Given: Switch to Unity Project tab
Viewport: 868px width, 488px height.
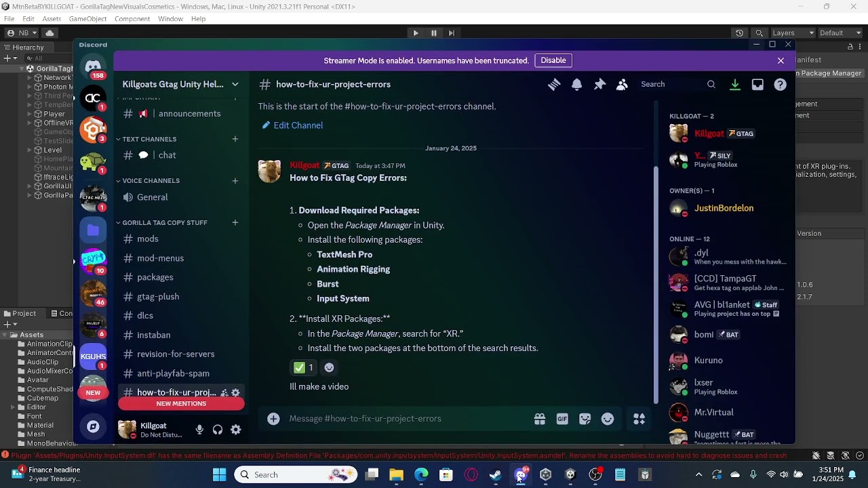Looking at the screenshot, I should 20,313.
